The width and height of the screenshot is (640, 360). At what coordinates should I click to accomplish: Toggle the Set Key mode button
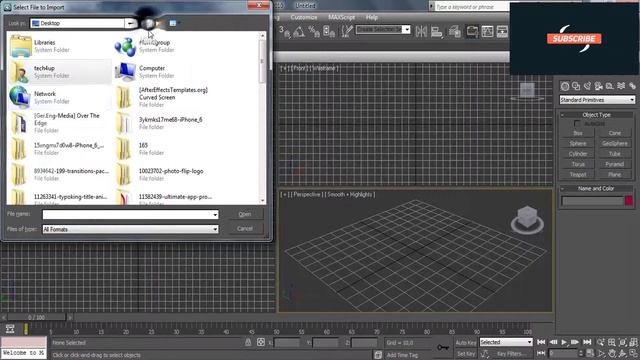pyautogui.click(x=466, y=353)
